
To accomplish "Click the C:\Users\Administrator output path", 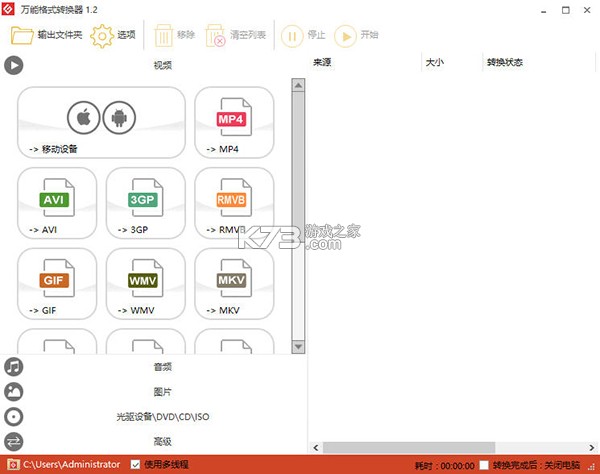I will 72,464.
